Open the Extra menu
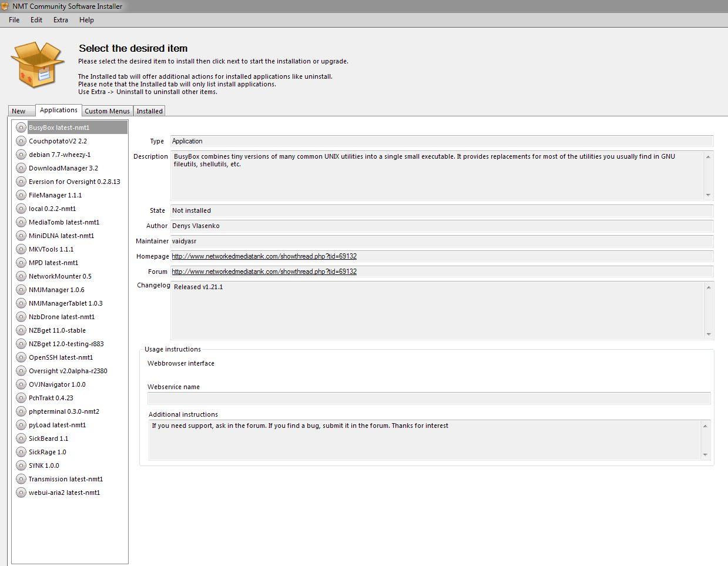 point(61,20)
